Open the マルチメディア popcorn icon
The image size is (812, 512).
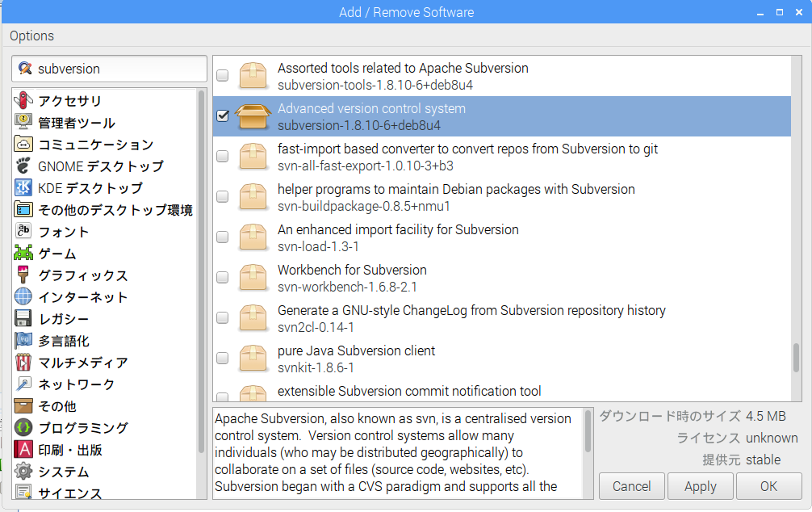23,363
